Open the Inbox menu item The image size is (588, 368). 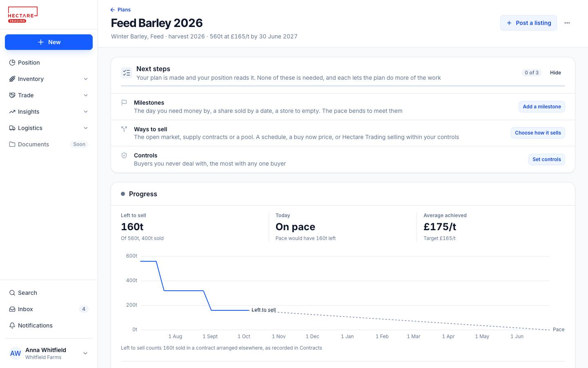click(x=49, y=309)
